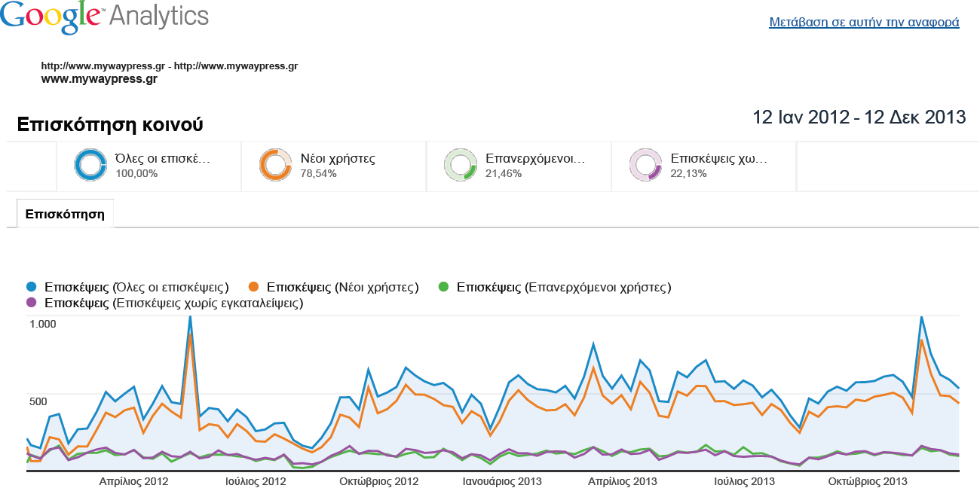Click the purple donut icon for Επισκέψεις χωρίς
The width and height of the screenshot is (980, 488).
[645, 165]
